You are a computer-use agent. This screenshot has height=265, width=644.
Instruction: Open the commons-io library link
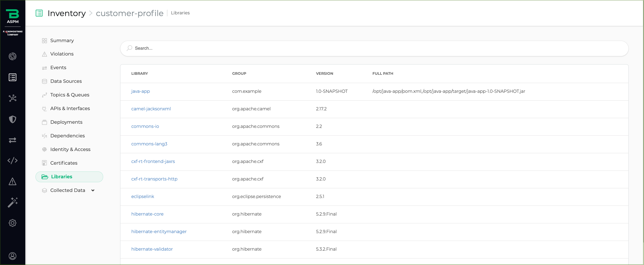(145, 126)
